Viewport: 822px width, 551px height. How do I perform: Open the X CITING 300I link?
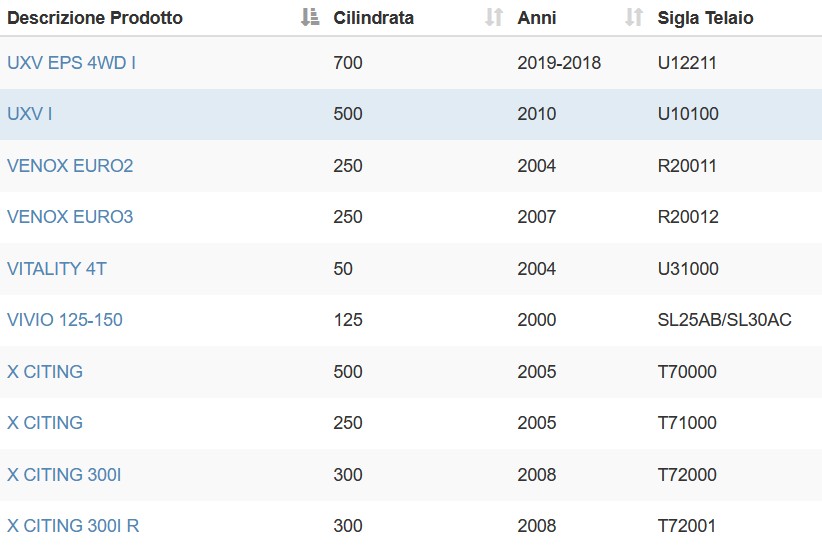coord(64,474)
